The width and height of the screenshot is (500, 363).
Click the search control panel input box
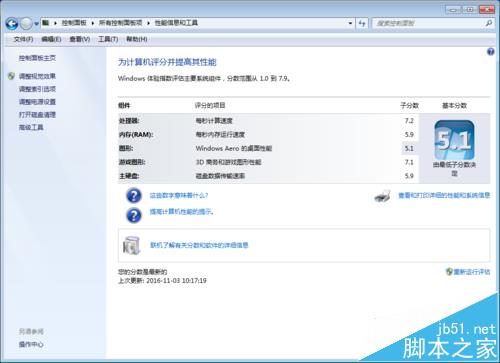(428, 23)
